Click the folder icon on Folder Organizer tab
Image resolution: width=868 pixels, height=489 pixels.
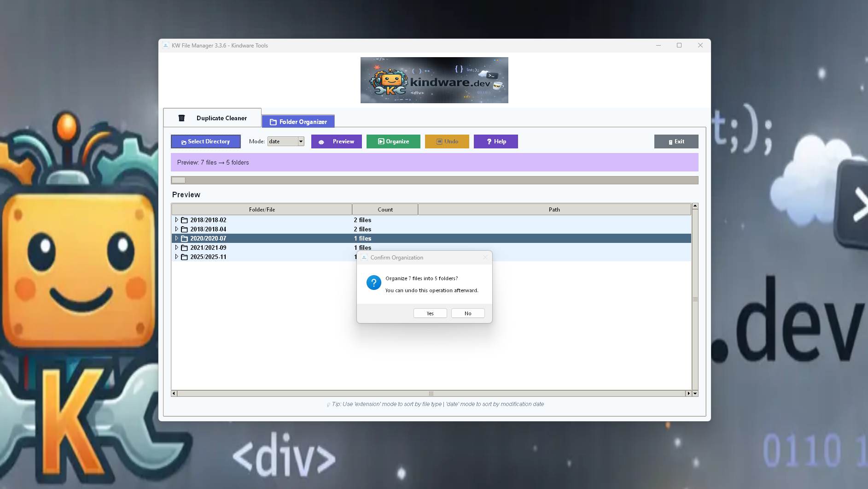[273, 122]
